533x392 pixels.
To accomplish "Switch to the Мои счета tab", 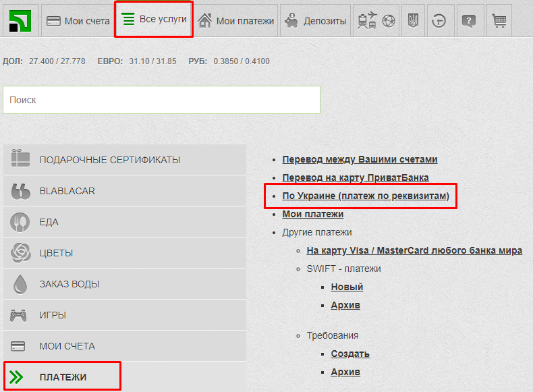I will [x=78, y=20].
